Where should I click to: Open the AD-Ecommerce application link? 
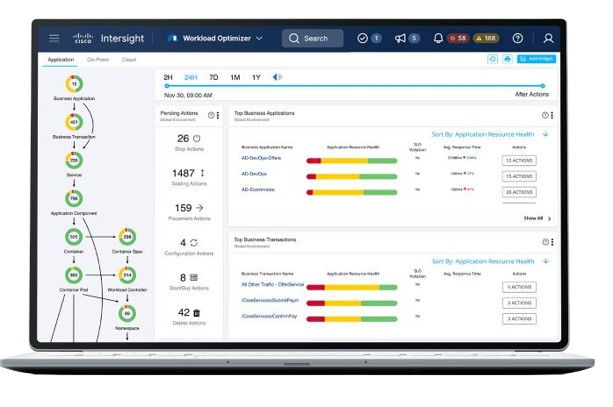tap(258, 189)
